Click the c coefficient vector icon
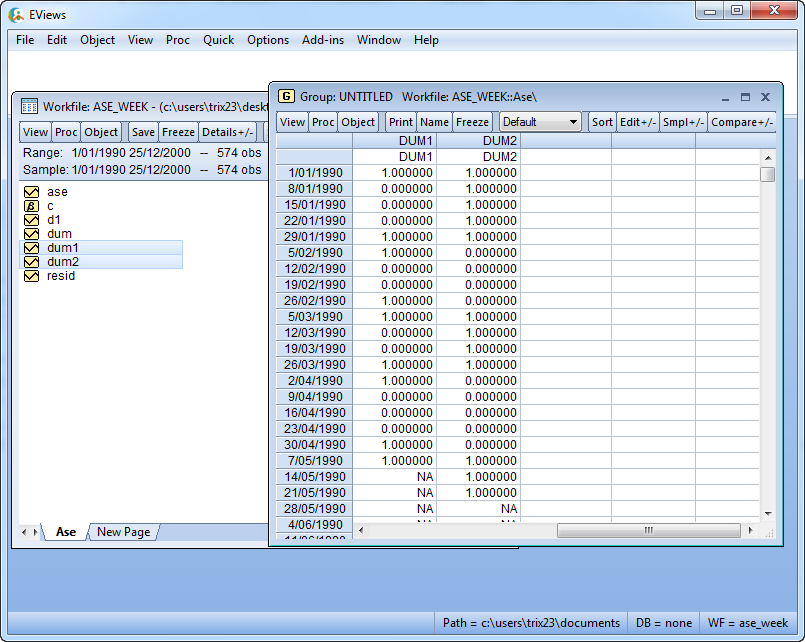Image resolution: width=805 pixels, height=642 pixels. click(x=31, y=206)
